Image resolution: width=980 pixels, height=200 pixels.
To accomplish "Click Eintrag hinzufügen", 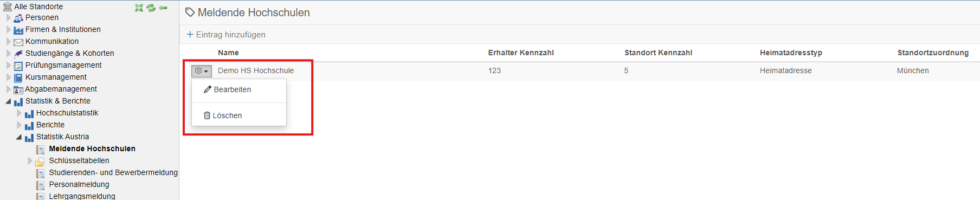I will 226,35.
